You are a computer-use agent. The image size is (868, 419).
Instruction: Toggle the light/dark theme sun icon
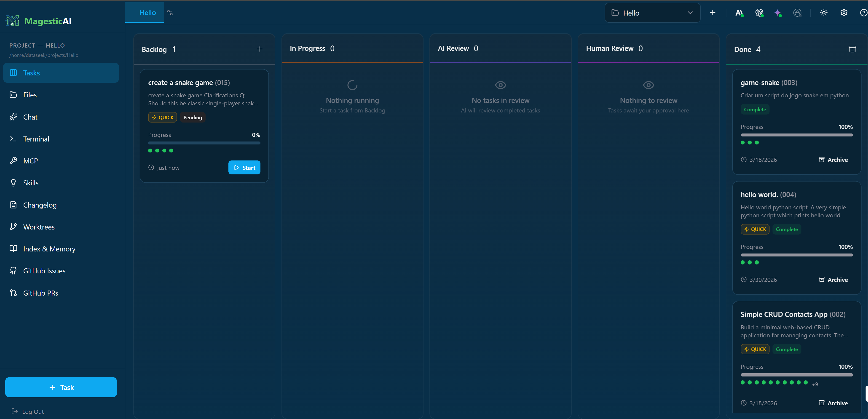[x=824, y=13]
